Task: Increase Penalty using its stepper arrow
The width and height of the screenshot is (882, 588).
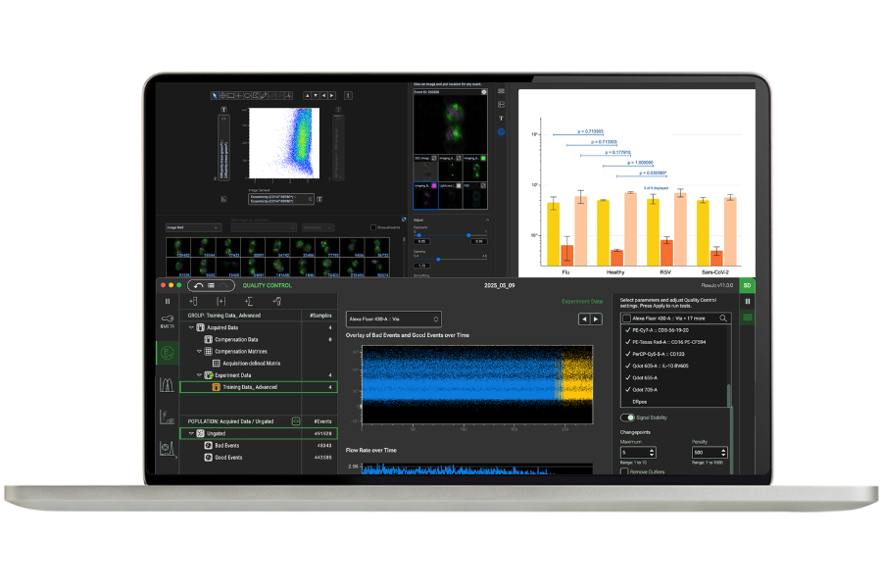Action: coord(722,449)
